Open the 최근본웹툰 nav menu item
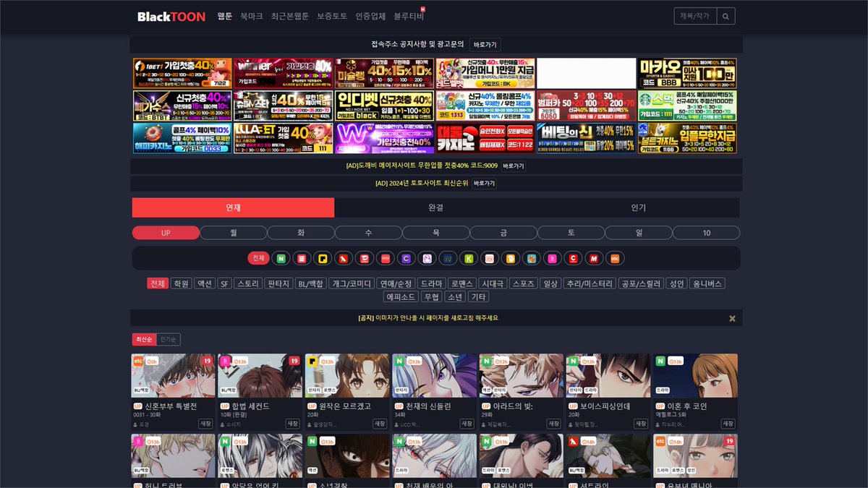The image size is (868, 488). tap(290, 16)
